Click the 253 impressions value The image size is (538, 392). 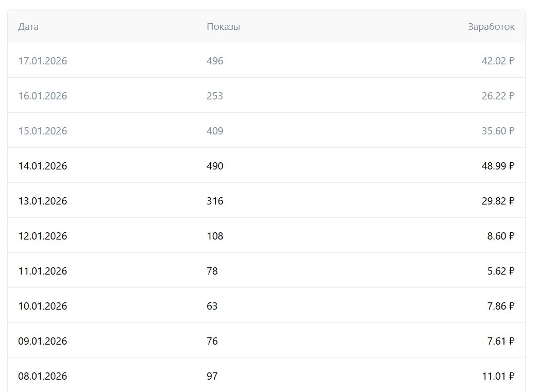(x=215, y=96)
